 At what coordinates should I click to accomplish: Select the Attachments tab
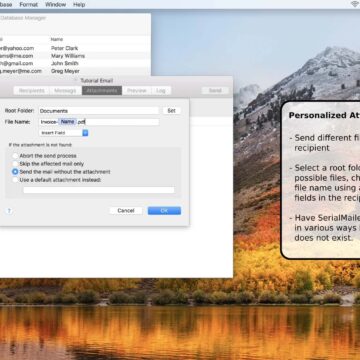click(102, 90)
